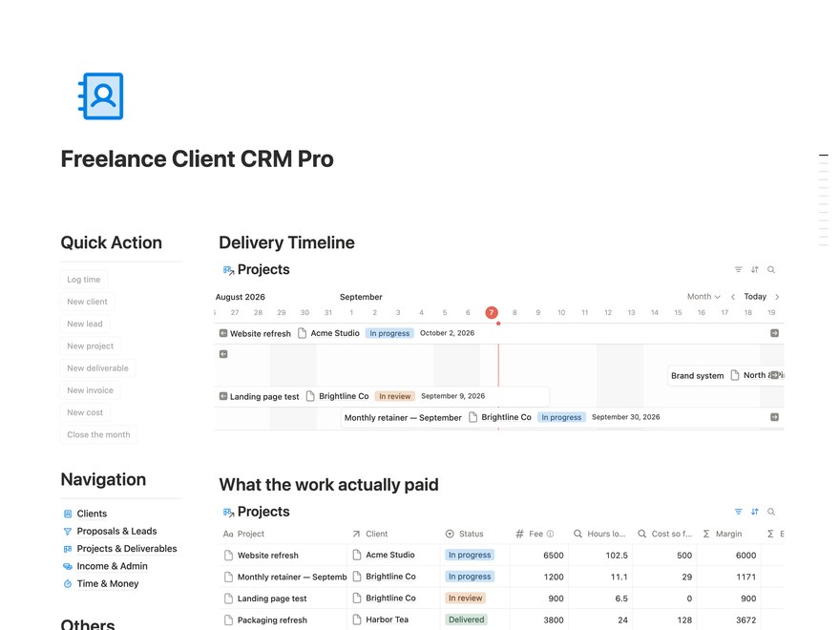Click the New project quick action
840x630 pixels.
click(91, 346)
